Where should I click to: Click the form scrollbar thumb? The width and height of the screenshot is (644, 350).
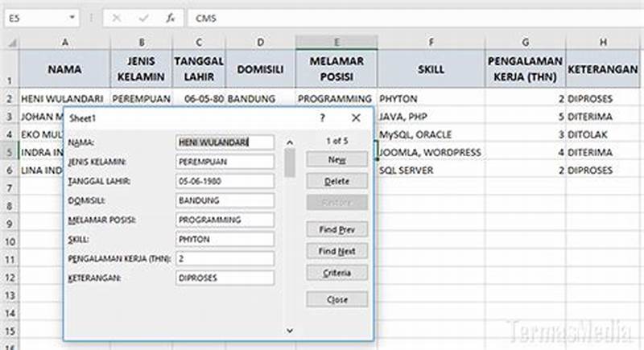coord(290,163)
